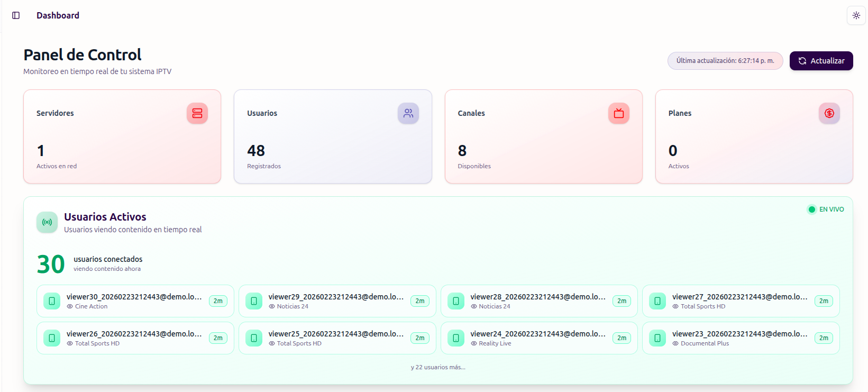Select viewer25_20260223212443 username

click(x=336, y=334)
